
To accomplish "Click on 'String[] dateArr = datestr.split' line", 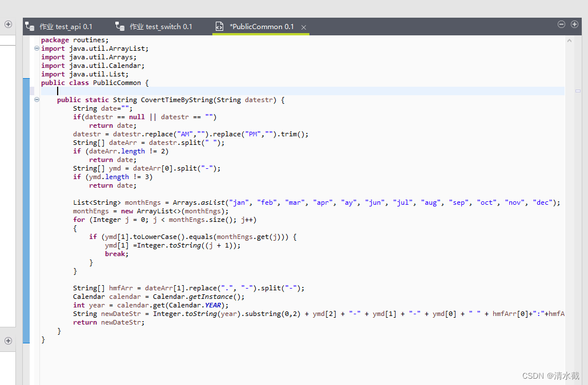I will tap(149, 143).
